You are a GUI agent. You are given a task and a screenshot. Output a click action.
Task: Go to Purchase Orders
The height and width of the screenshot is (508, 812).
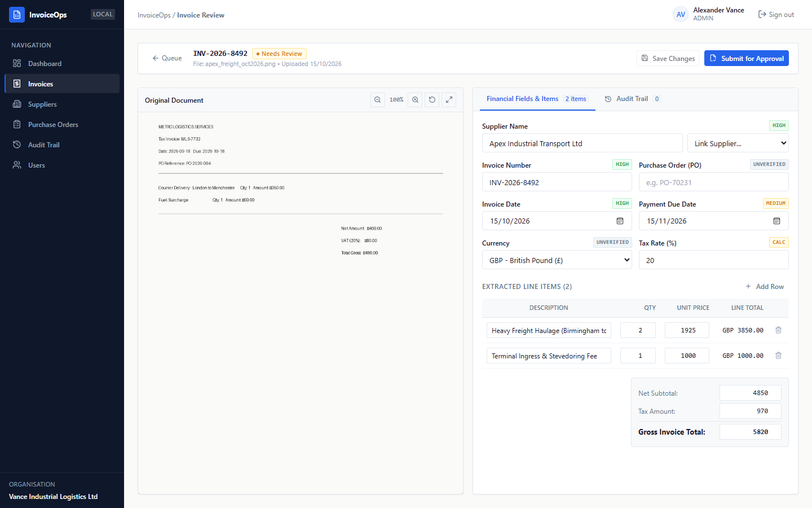(x=62, y=125)
